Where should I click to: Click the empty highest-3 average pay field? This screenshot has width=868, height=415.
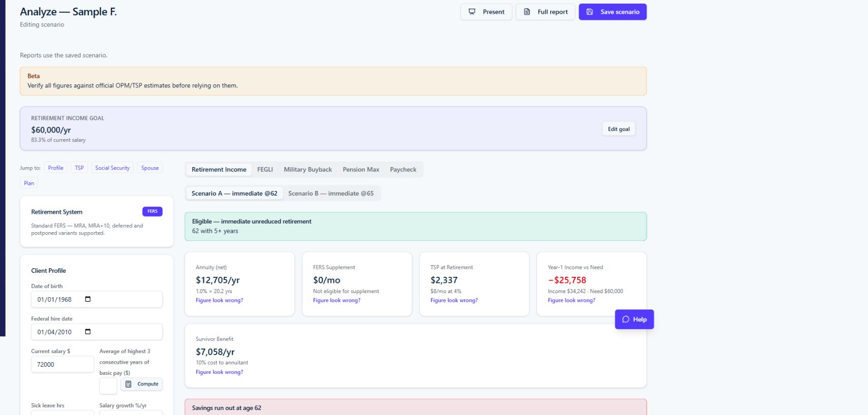(x=108, y=386)
